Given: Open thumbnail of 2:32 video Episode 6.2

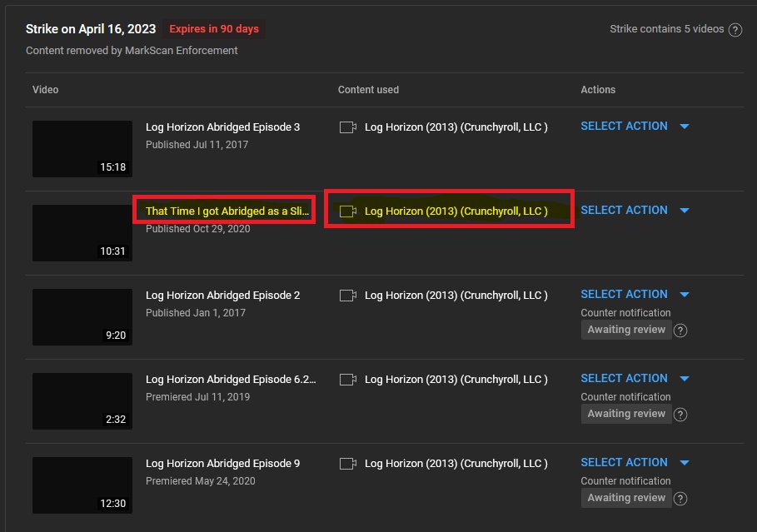Looking at the screenshot, I should tap(82, 400).
